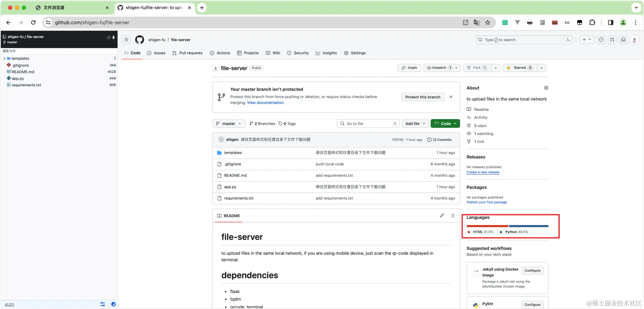Viewport: 644px width, 309px height.
Task: Open the pull requests icon in the header
Action: coord(612,40)
